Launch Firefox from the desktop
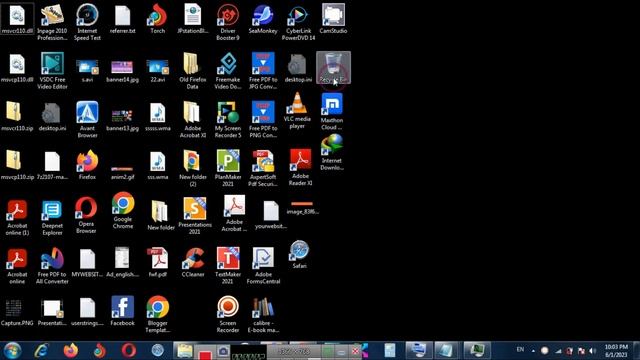 point(87,165)
